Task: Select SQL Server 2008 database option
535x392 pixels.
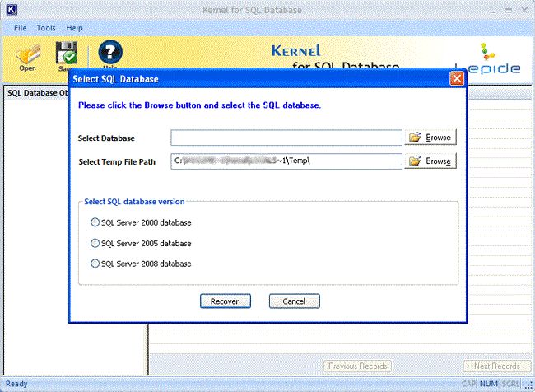Action: coord(141,264)
